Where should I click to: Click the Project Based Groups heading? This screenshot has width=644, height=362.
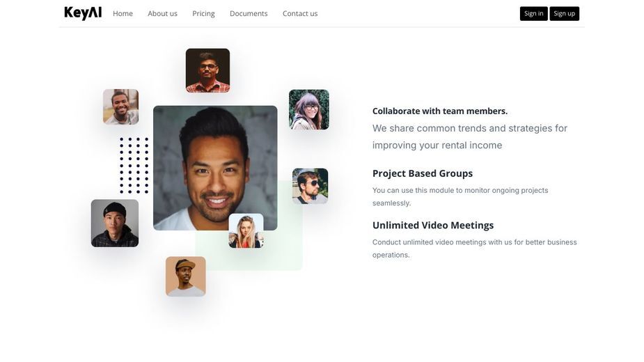pos(423,173)
